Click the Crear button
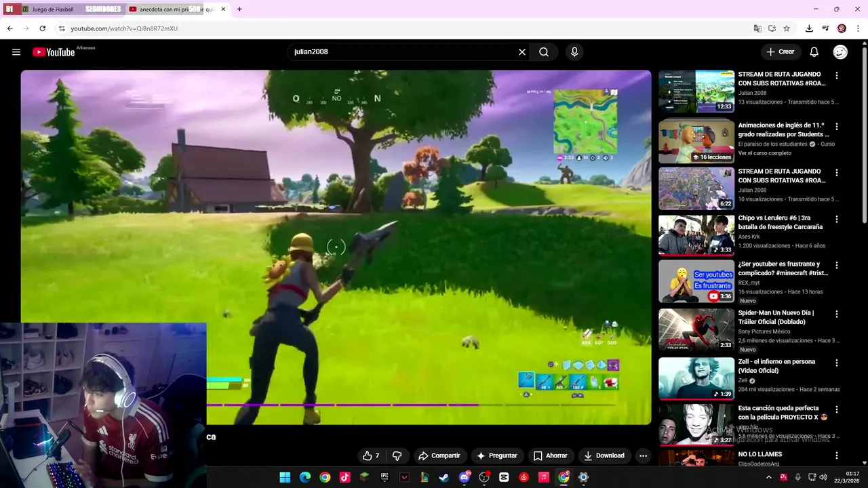 pos(781,52)
